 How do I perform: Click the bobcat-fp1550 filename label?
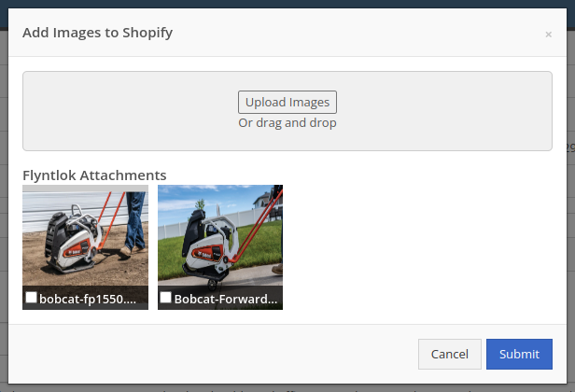coord(88,299)
